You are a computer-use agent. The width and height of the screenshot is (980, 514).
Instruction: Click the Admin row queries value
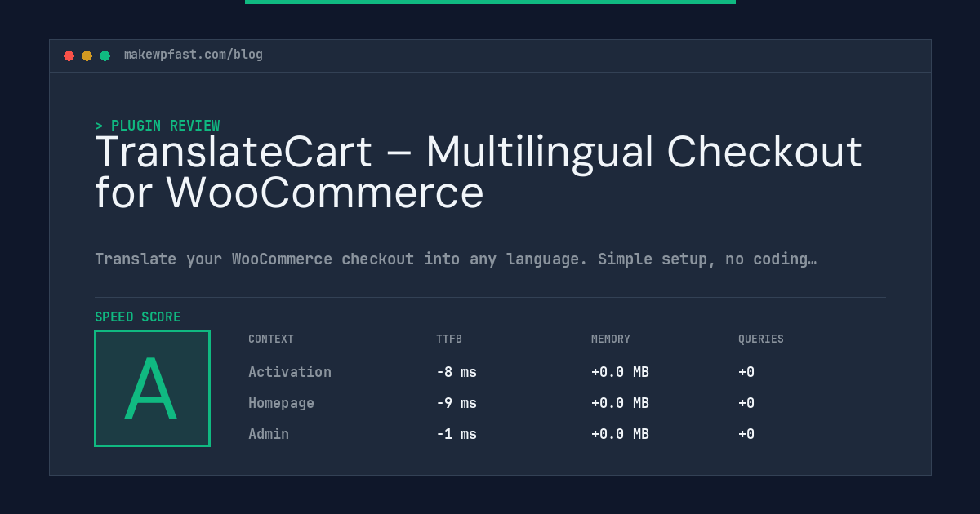746,434
